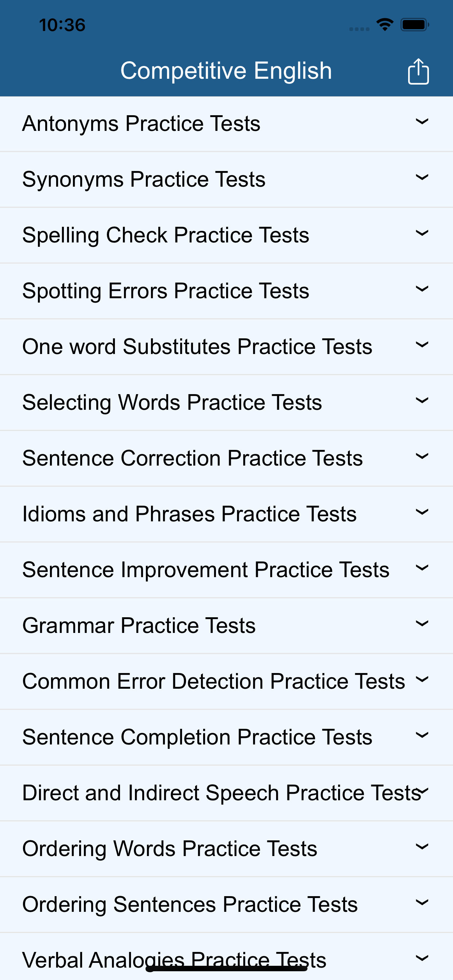Tap the battery status icon
Image resolution: width=453 pixels, height=980 pixels.
click(x=414, y=25)
